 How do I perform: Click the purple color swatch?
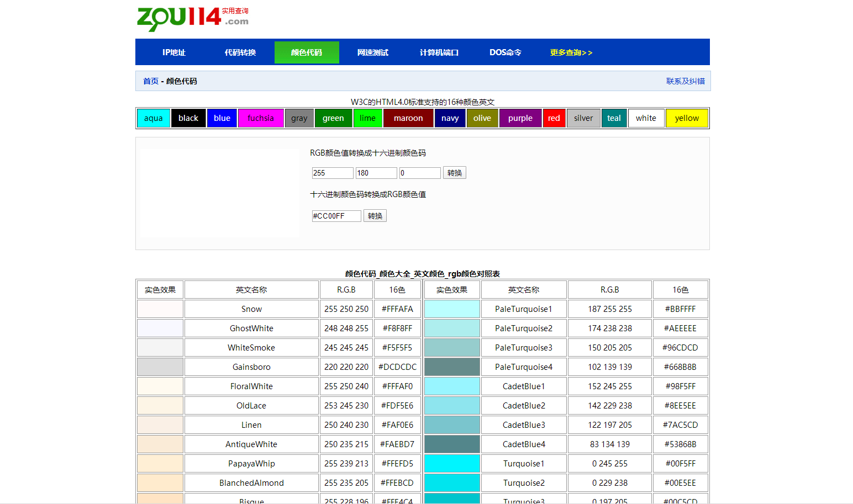click(520, 118)
